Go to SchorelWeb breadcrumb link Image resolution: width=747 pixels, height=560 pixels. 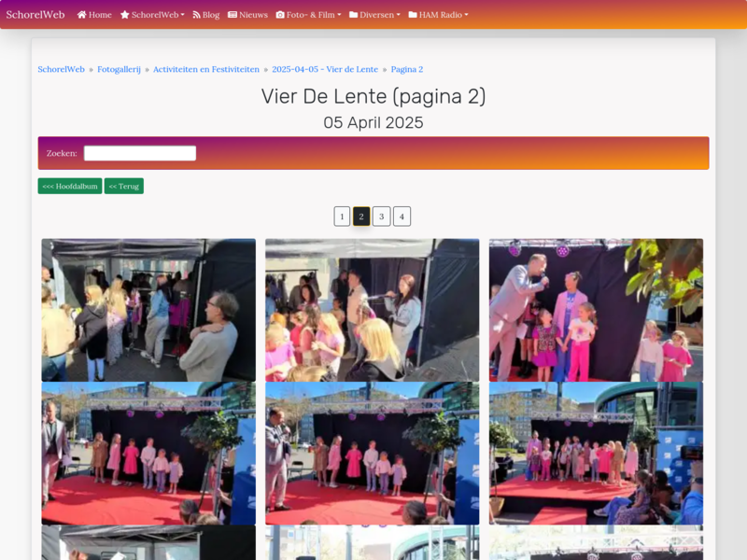[x=61, y=69]
